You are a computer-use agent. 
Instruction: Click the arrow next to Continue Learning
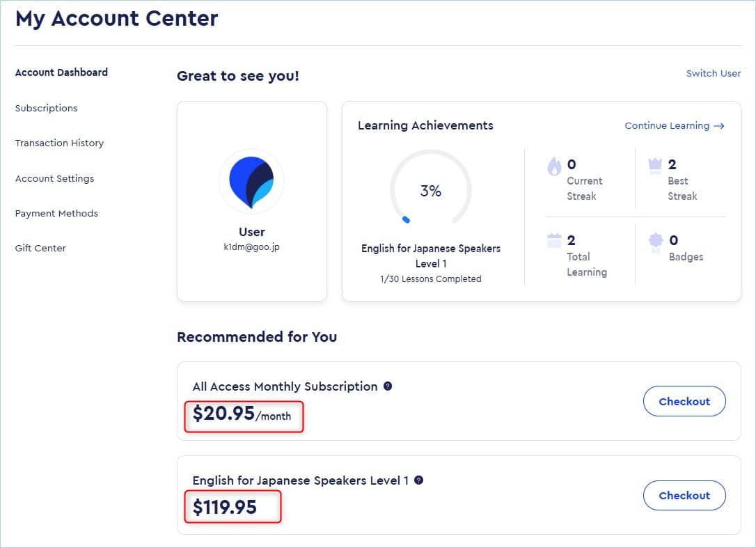[719, 126]
